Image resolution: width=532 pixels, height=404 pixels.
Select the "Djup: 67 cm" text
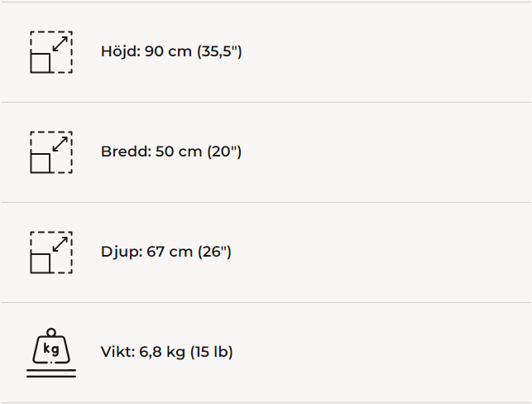coord(146,252)
